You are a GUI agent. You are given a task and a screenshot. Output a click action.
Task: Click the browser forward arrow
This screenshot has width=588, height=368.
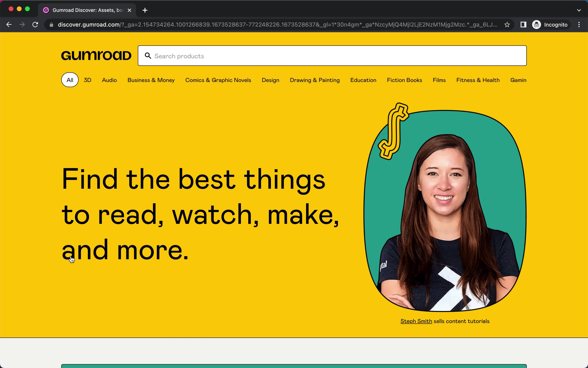click(x=22, y=25)
